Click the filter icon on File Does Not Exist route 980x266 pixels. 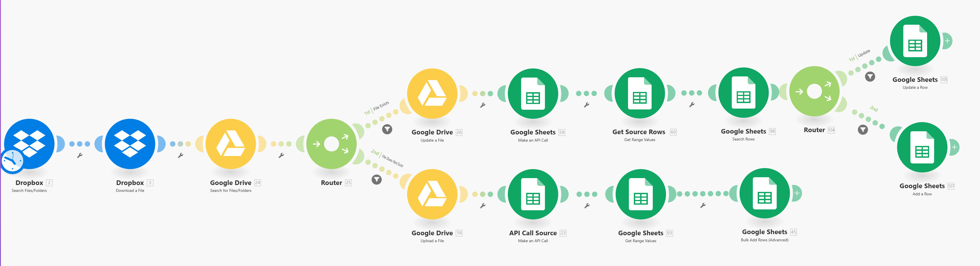point(377,179)
